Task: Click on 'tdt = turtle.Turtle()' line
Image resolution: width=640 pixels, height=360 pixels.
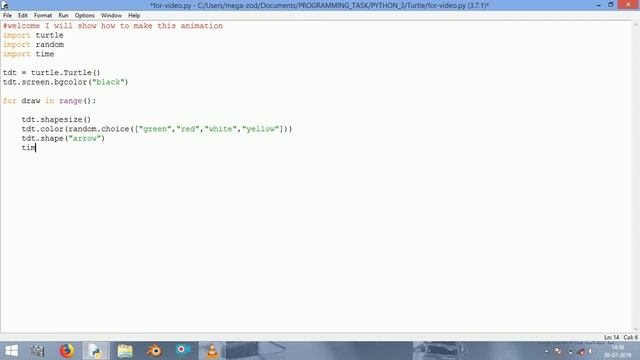Action: pos(51,73)
